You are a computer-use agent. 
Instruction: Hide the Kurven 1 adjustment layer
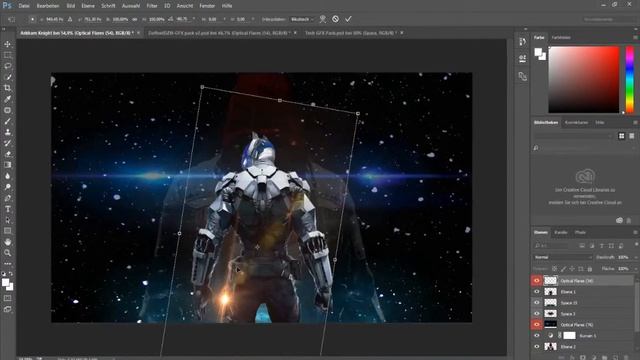tap(536, 336)
